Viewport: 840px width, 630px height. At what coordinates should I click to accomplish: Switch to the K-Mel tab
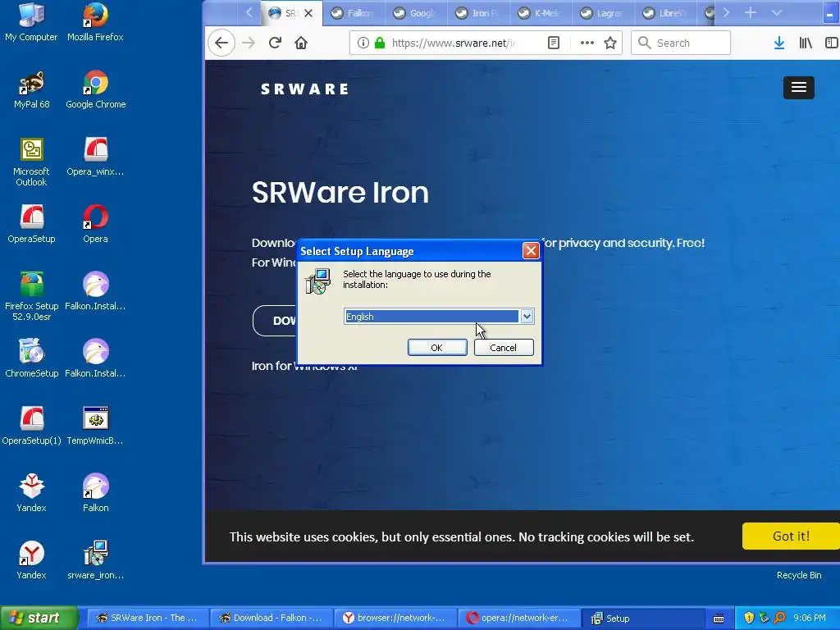pyautogui.click(x=540, y=13)
